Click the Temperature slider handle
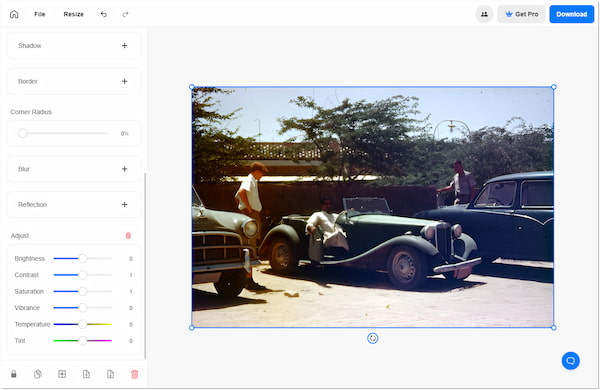 coord(83,324)
